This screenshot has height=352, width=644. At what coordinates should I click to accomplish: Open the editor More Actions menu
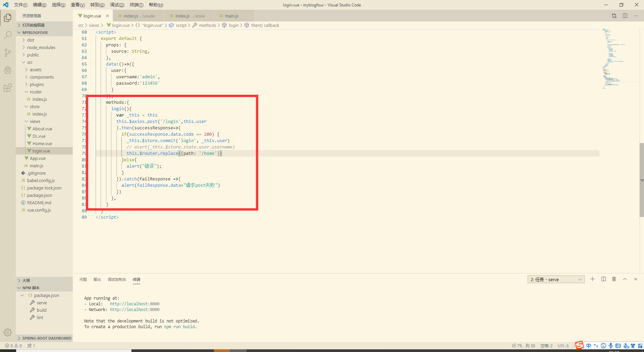pyautogui.click(x=636, y=16)
